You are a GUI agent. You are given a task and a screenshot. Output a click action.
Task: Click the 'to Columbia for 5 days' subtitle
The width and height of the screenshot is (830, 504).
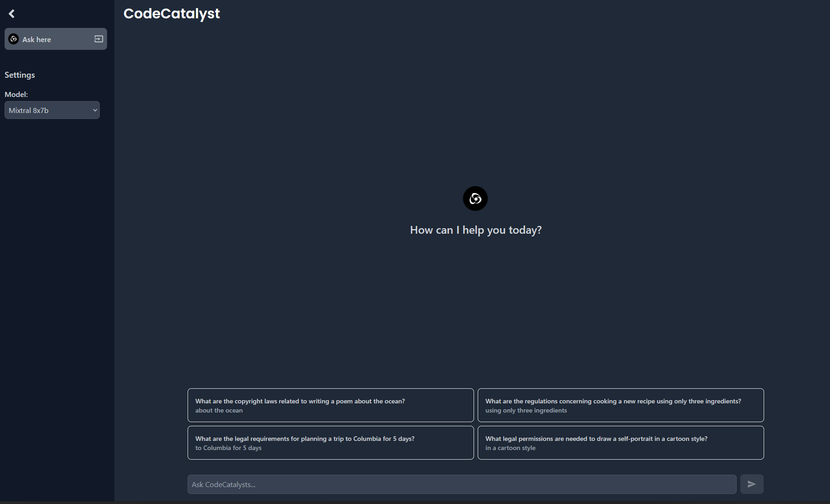tap(228, 448)
